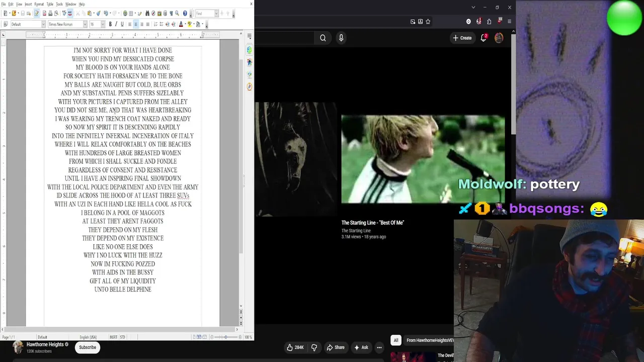This screenshot has height=362, width=644.
Task: Run Spelling and Grammar check icon
Action: 64,14
